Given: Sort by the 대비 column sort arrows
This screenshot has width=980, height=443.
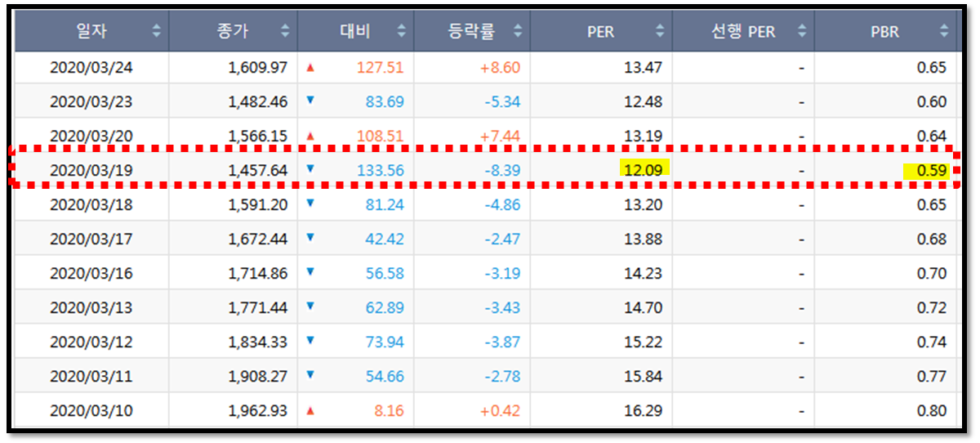Looking at the screenshot, I should [401, 32].
